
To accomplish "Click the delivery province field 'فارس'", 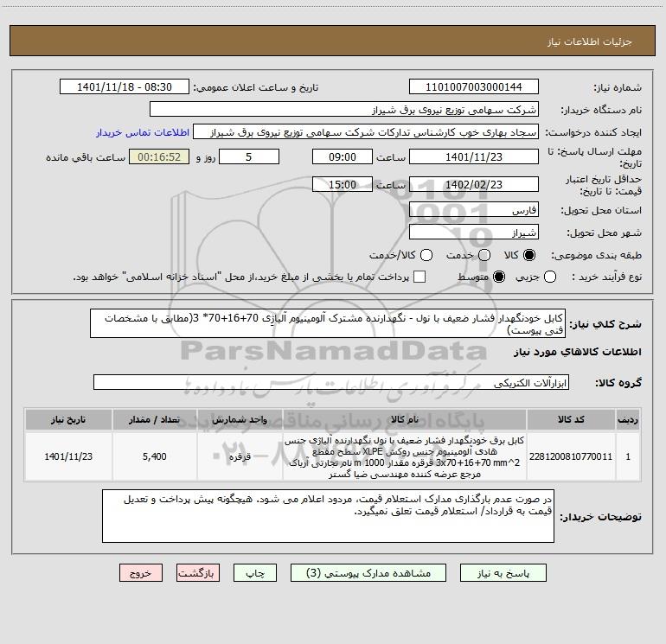I will (x=474, y=210).
